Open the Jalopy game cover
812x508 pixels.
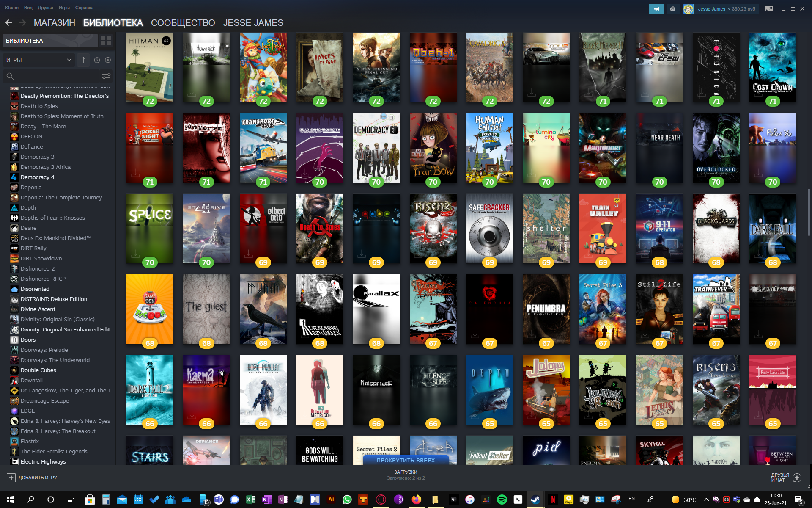[x=546, y=390]
